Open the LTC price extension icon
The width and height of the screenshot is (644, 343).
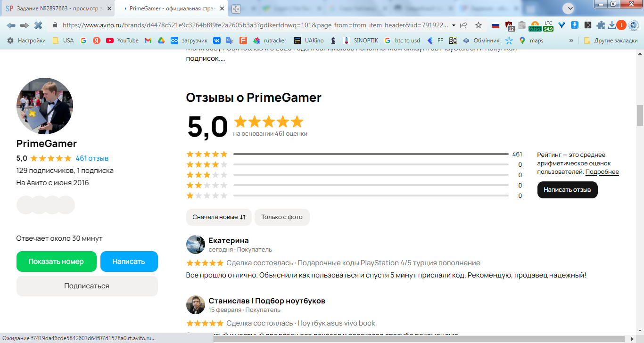pyautogui.click(x=548, y=25)
